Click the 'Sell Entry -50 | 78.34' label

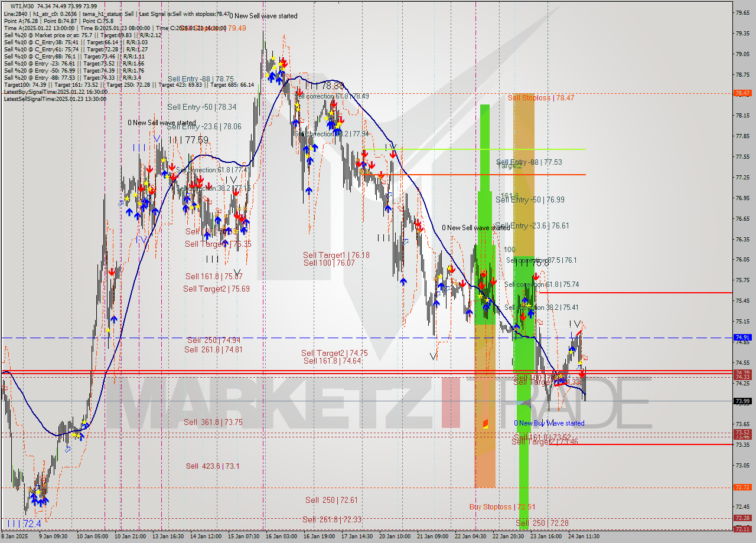coord(201,107)
